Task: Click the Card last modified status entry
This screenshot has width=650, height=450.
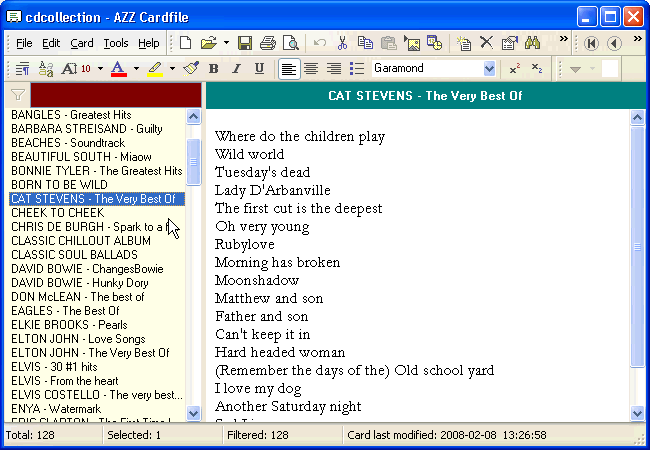Action: [446, 435]
